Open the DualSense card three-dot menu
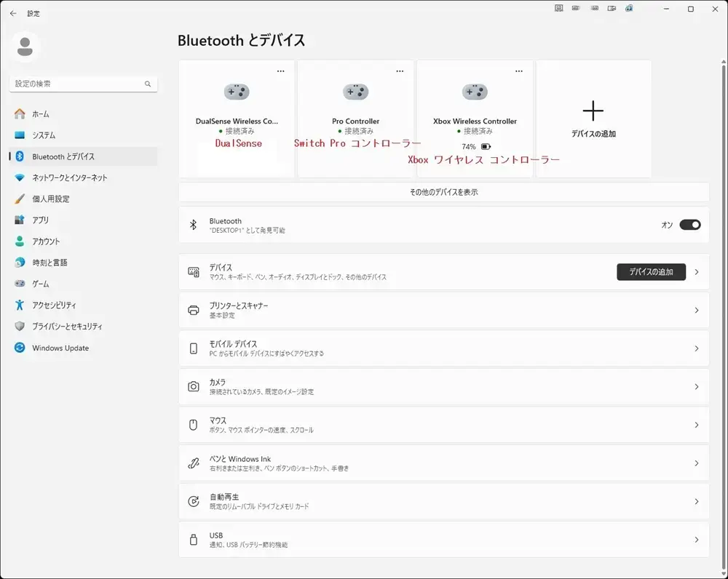This screenshot has width=728, height=579. [281, 71]
